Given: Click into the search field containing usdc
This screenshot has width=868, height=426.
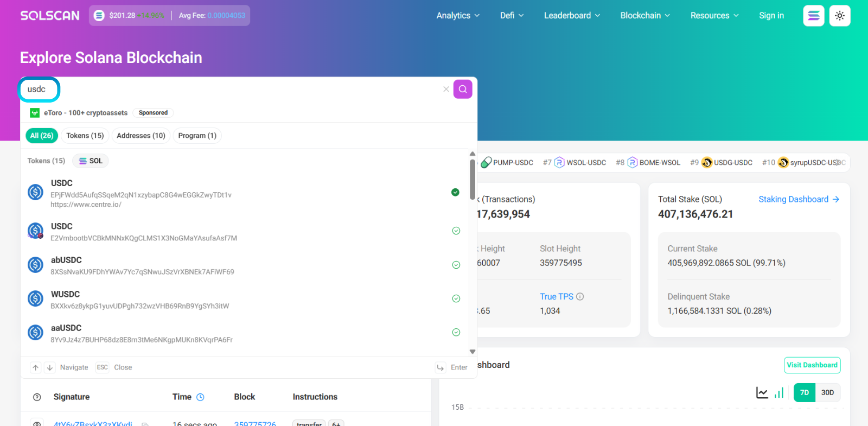Looking at the screenshot, I should 233,89.
